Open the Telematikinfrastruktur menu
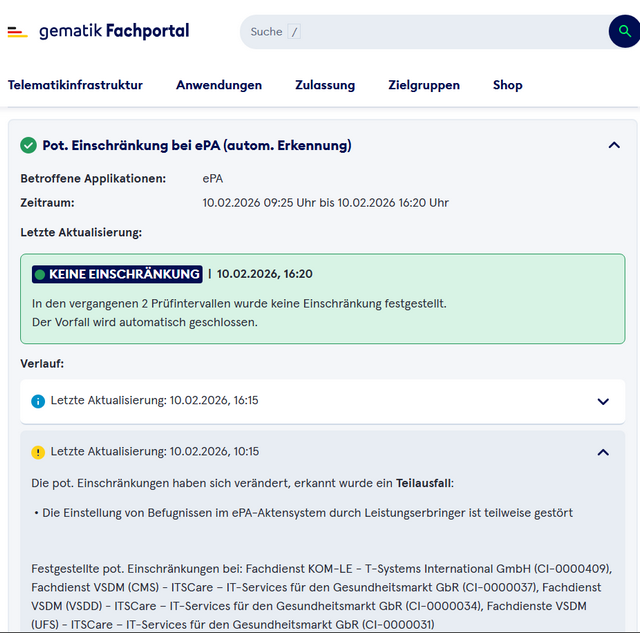 click(x=75, y=85)
